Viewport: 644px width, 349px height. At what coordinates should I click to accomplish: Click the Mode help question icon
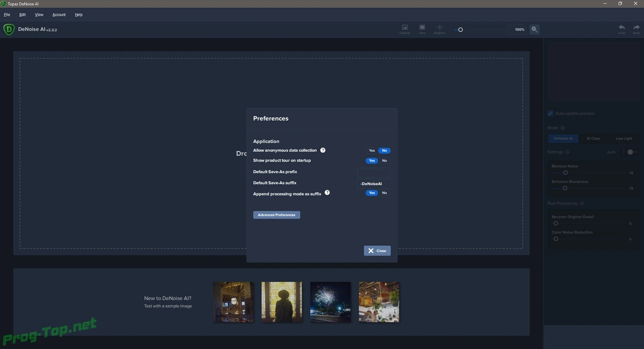coord(563,128)
